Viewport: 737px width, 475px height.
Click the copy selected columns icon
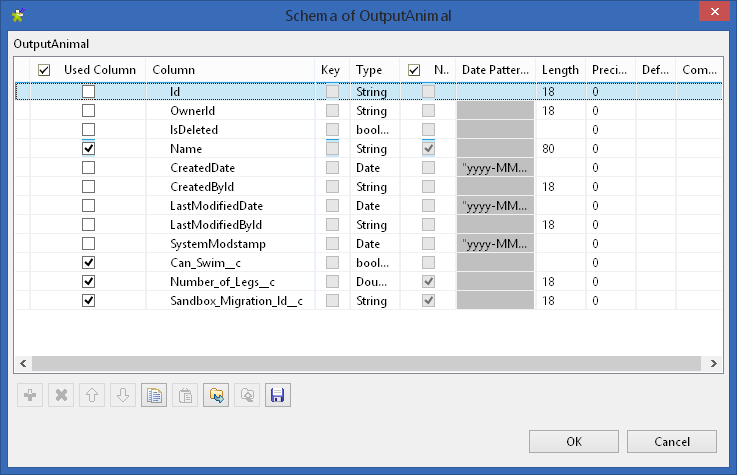(x=154, y=395)
